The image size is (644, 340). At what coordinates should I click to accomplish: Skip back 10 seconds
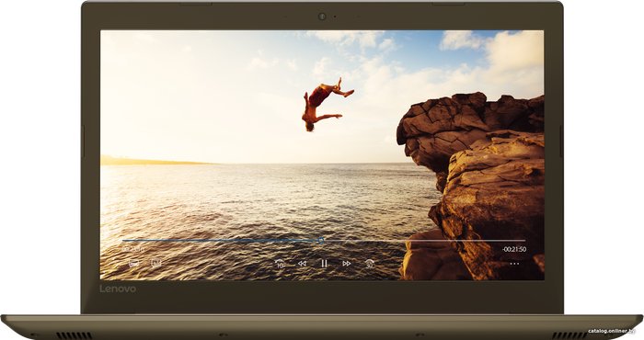[x=280, y=264]
